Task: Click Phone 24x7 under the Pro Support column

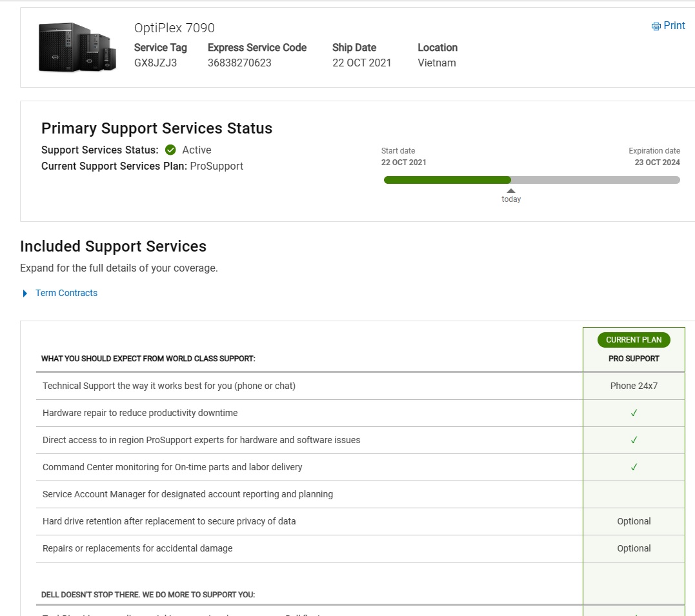Action: pos(634,385)
